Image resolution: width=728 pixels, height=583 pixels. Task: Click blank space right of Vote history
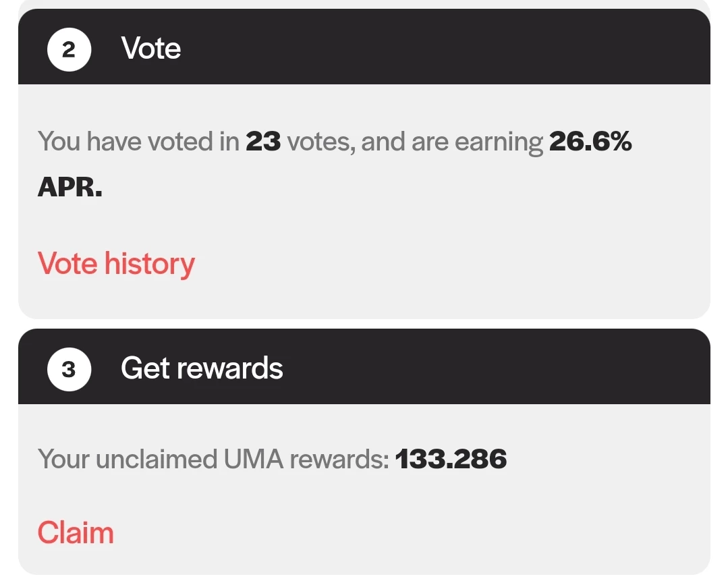coord(441,264)
